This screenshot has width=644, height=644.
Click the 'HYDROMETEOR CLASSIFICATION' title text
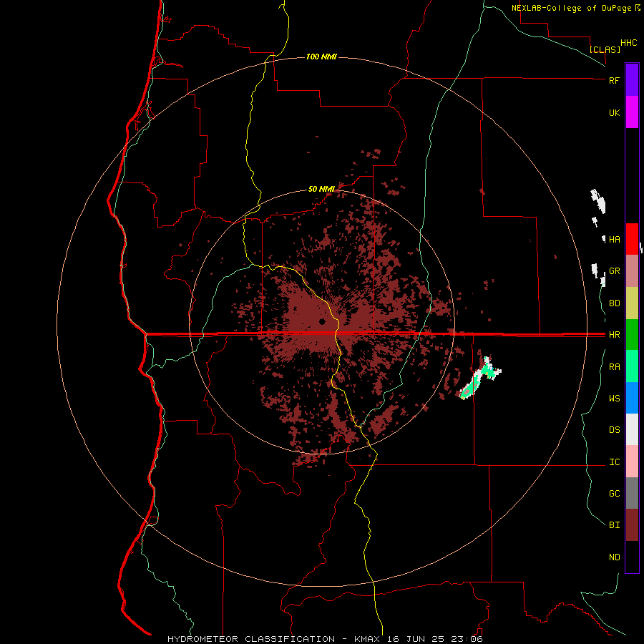[251, 639]
